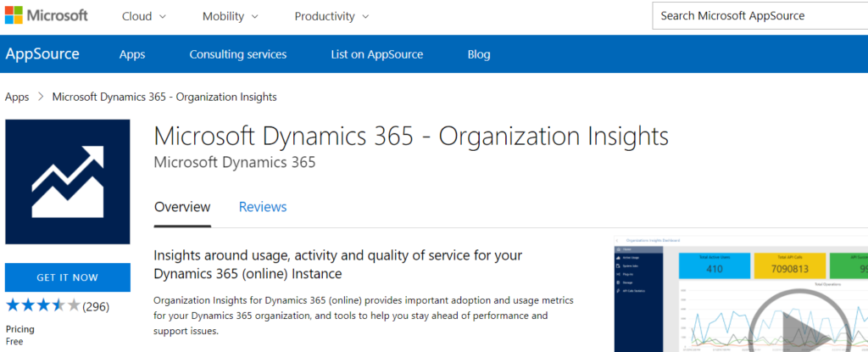Screen dimensions: 868x352
Task: Expand the Mobility dropdown menu
Action: click(x=231, y=16)
